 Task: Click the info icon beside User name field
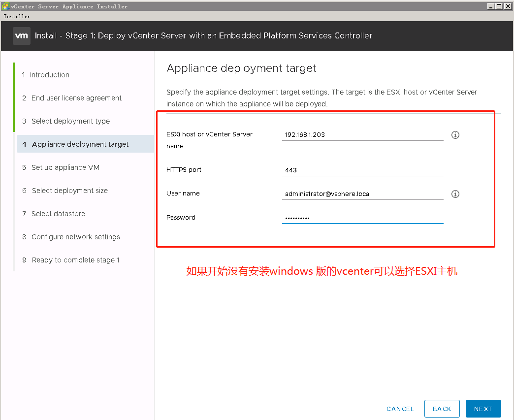tap(455, 194)
